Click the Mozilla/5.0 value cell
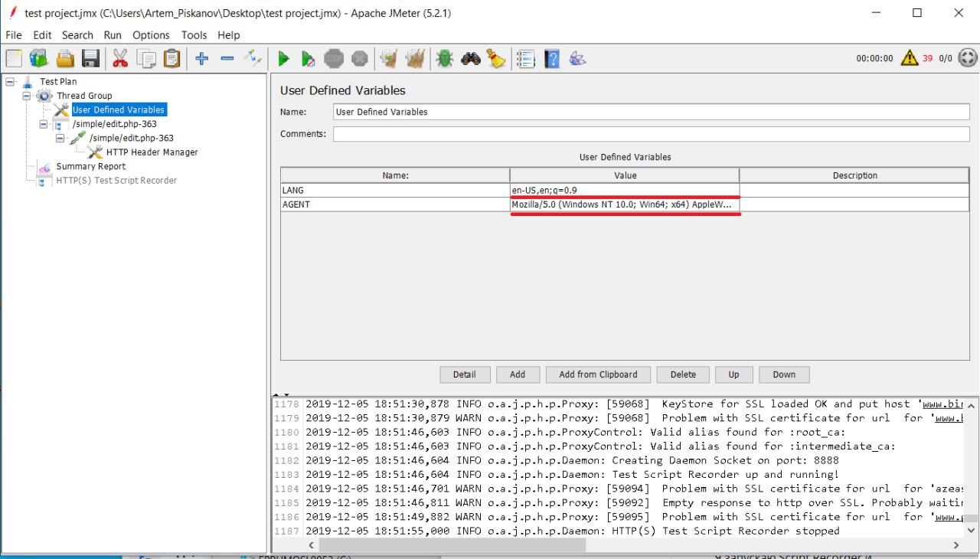This screenshot has width=980, height=559. click(x=625, y=204)
